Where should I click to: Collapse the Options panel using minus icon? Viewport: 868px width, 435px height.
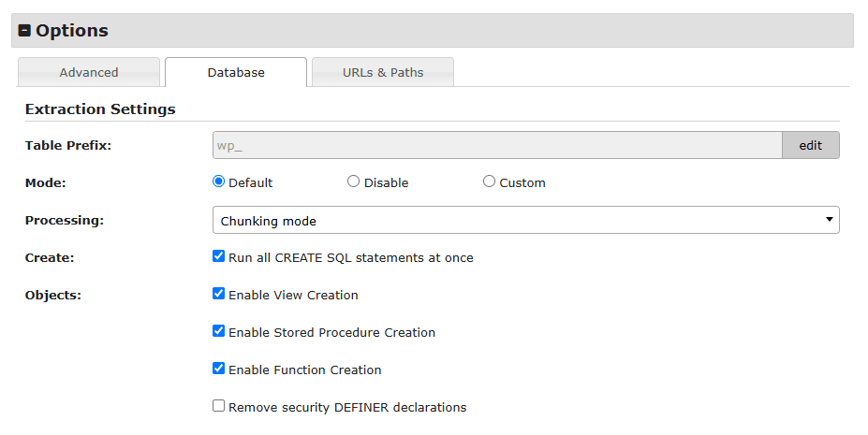[x=25, y=31]
